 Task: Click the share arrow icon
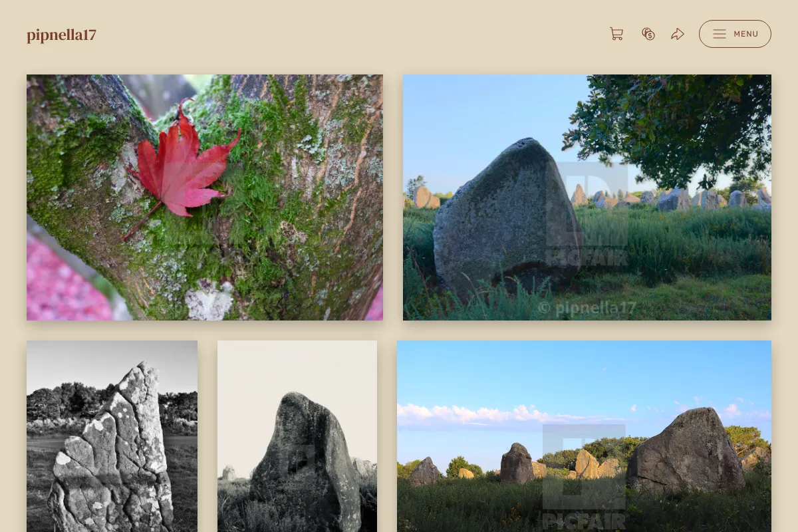click(x=678, y=34)
